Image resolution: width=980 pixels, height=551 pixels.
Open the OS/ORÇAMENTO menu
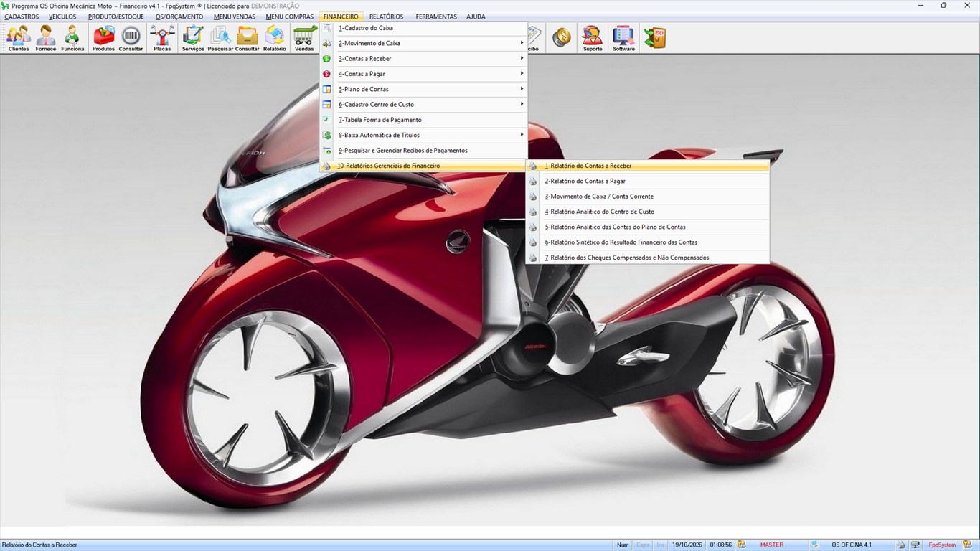[x=179, y=17]
